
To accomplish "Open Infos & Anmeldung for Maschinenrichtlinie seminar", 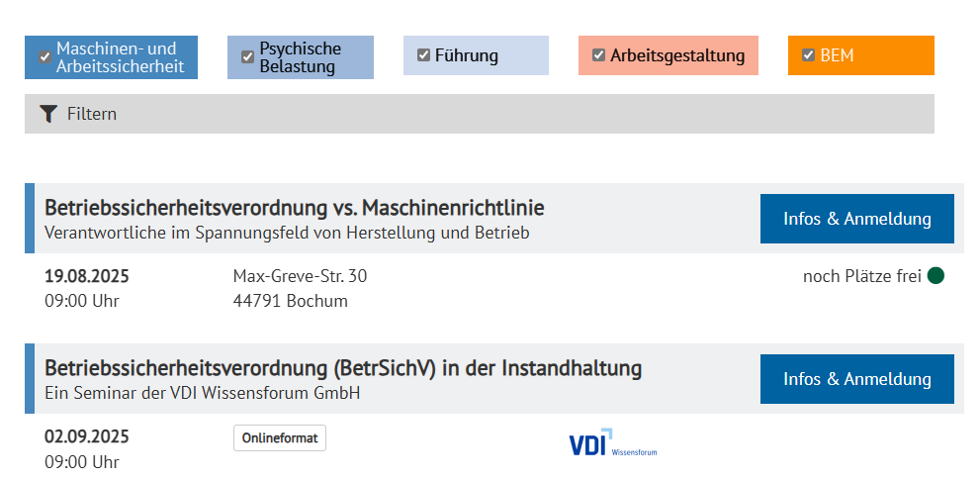I will click(856, 219).
